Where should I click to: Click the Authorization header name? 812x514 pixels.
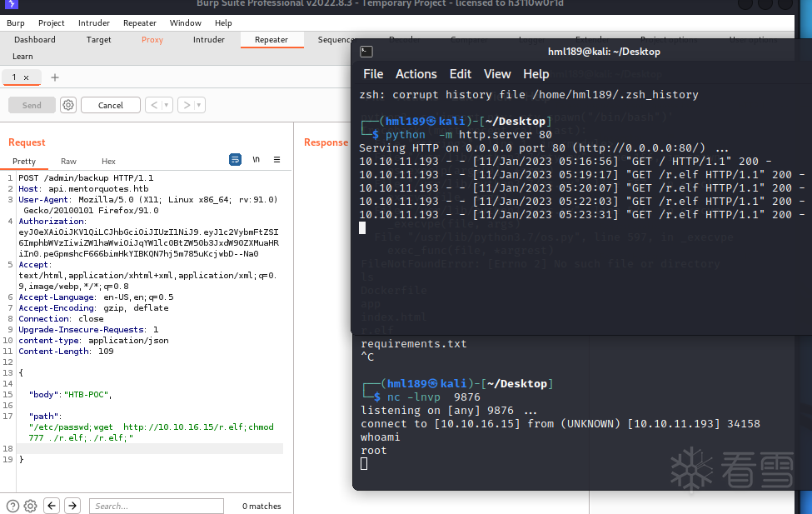coord(51,222)
